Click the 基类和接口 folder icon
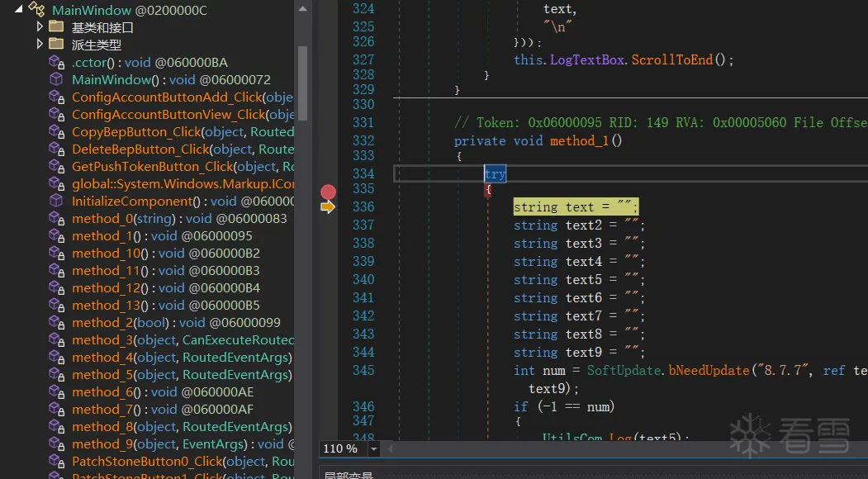 coord(56,26)
